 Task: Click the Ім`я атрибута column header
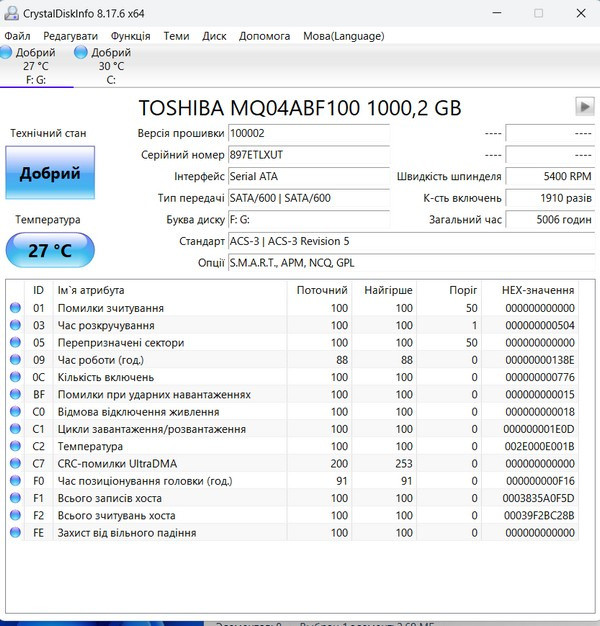click(170, 290)
